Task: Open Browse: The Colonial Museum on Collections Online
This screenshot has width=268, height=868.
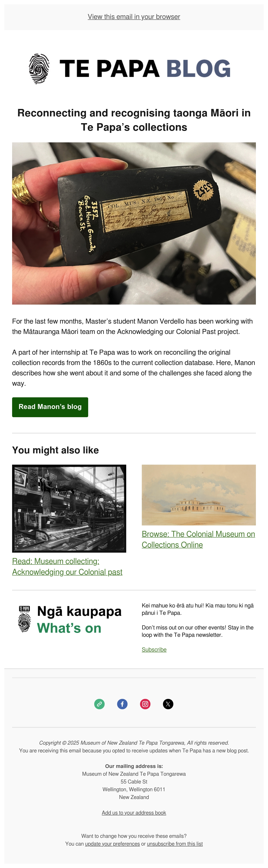Action: point(198,539)
